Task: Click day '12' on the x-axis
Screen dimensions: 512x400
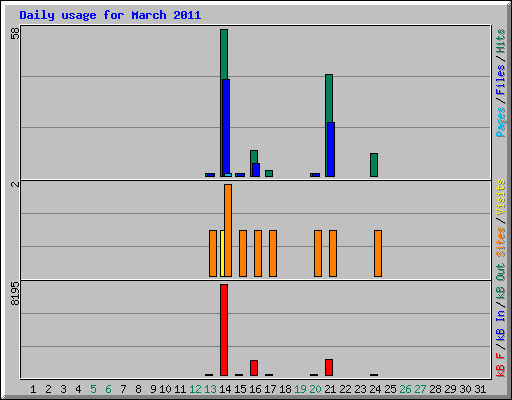Action: click(x=195, y=389)
